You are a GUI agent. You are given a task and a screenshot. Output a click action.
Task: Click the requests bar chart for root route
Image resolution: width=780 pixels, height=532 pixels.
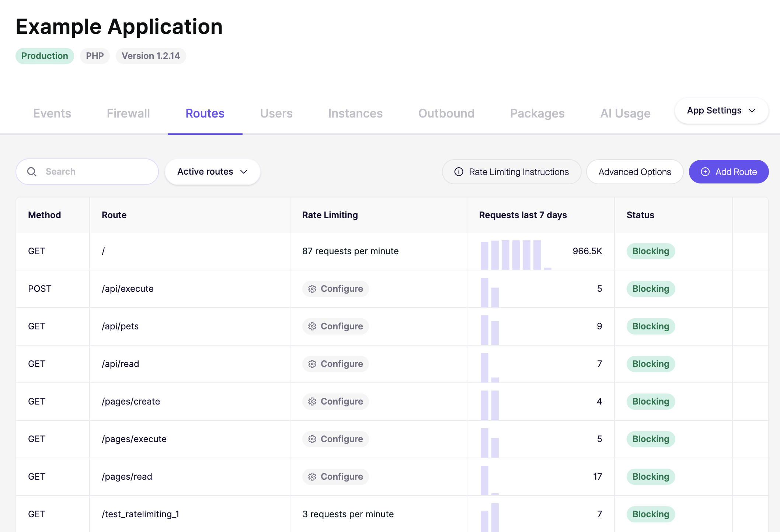(516, 255)
